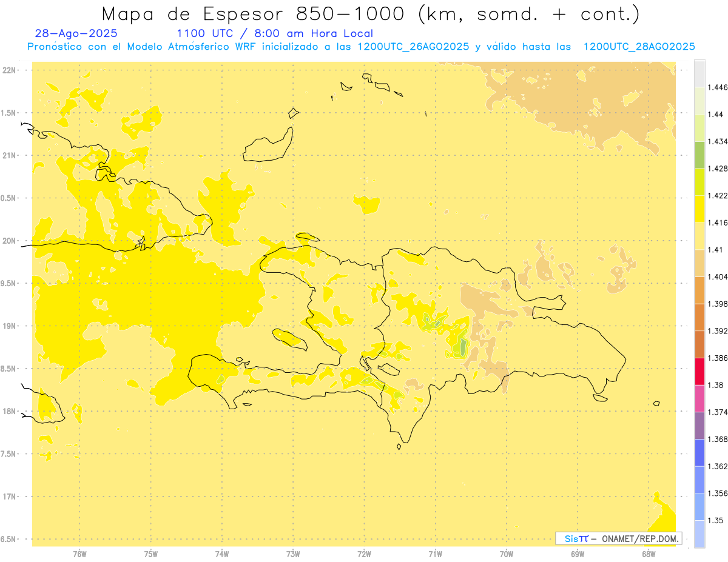Image resolution: width=728 pixels, height=562 pixels.
Task: Select the tan legend swatch between 1.404 and 1.41
Action: tap(699, 263)
